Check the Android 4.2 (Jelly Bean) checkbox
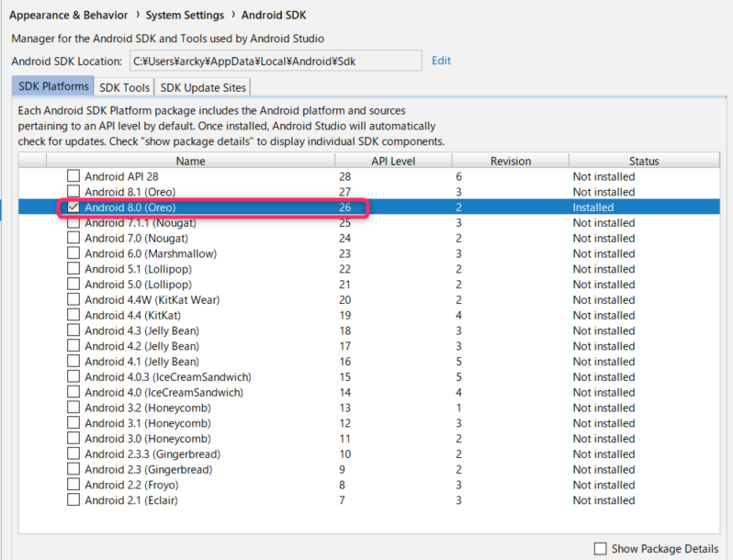This screenshot has height=560, width=733. coord(73,345)
